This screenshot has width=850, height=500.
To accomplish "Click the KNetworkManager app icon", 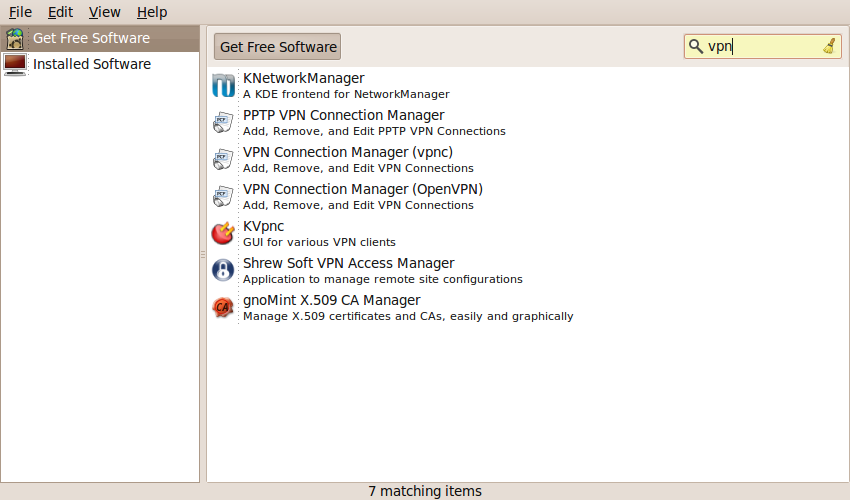I will 223,86.
